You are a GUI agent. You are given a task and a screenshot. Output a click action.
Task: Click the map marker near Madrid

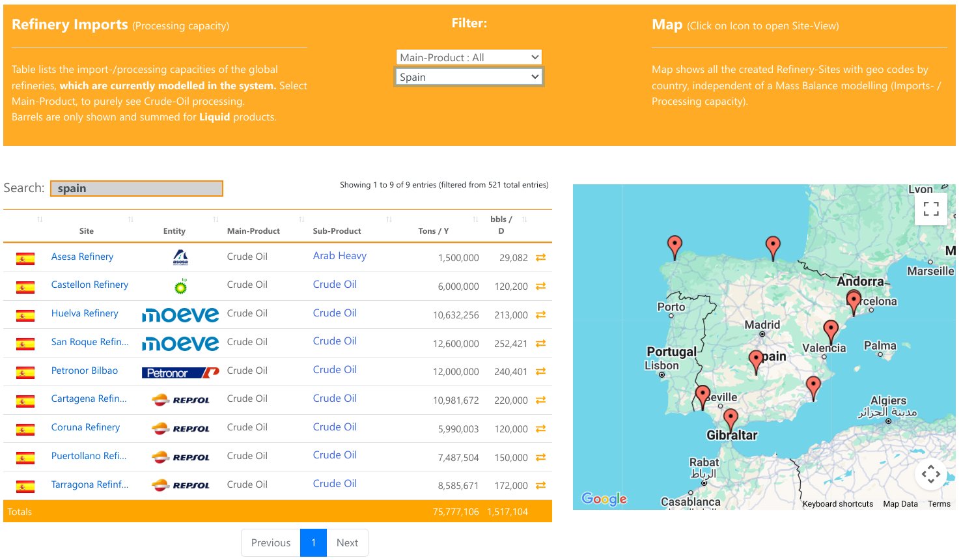pyautogui.click(x=756, y=360)
